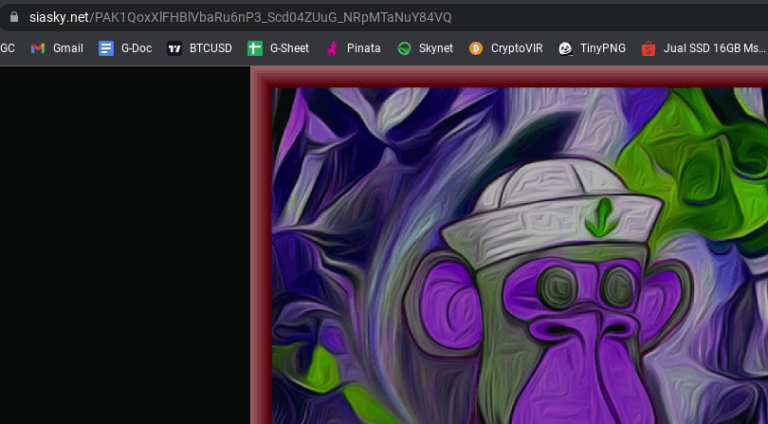Click the lock icon for site information
The width and height of the screenshot is (768, 424).
click(13, 17)
